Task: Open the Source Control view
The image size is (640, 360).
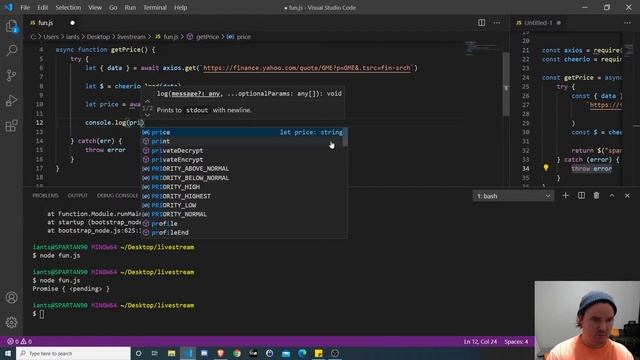Action: point(11,76)
